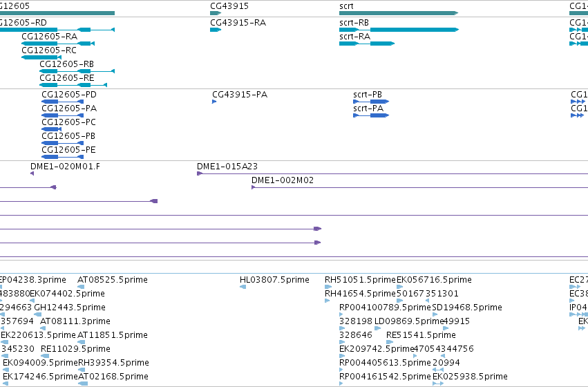
Task: Click the CG43915-RA transcript
Action: tap(216, 30)
